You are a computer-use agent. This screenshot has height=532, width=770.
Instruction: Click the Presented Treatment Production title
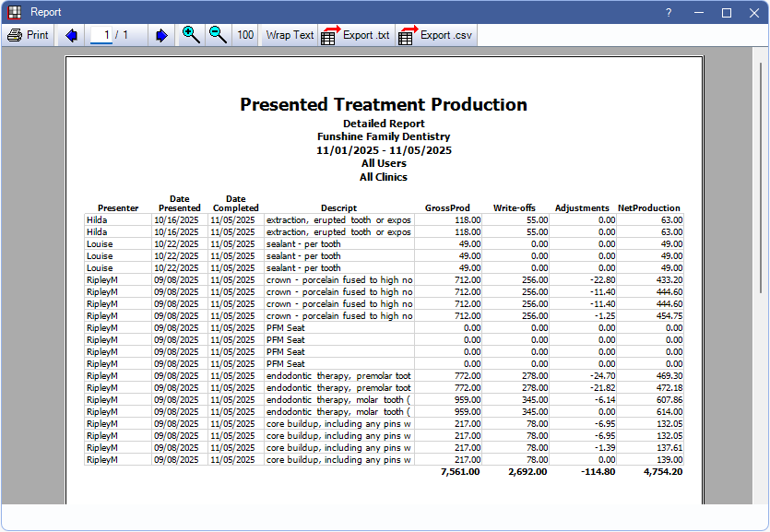(384, 104)
